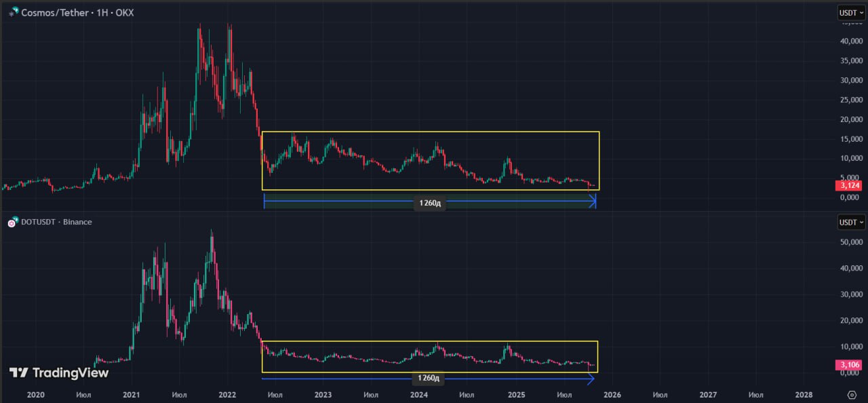The image size is (868, 403).
Task: Click the OKX exchange label
Action: coord(123,13)
